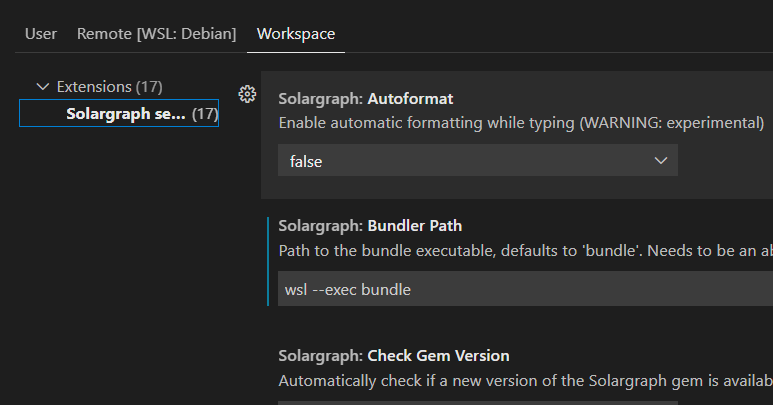The width and height of the screenshot is (773, 405).
Task: Click the Solargraph: Bundler Path setting title
Action: (x=370, y=225)
